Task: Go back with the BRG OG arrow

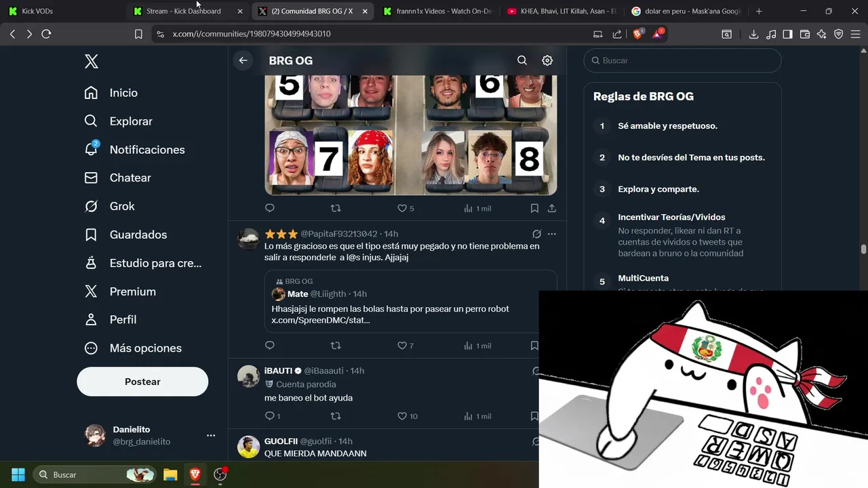Action: click(243, 60)
